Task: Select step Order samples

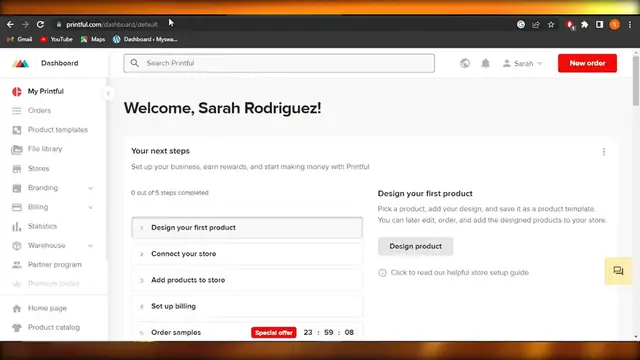Action: [x=247, y=332]
